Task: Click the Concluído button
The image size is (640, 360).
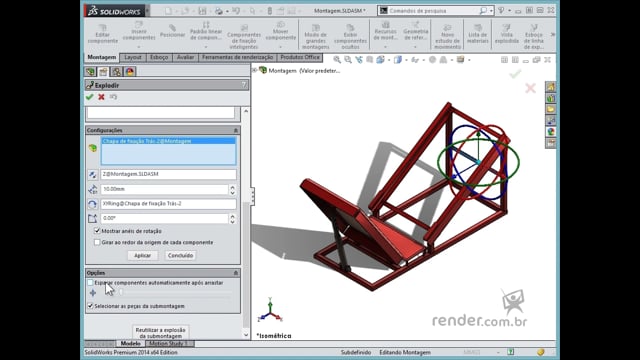Action: click(180, 256)
